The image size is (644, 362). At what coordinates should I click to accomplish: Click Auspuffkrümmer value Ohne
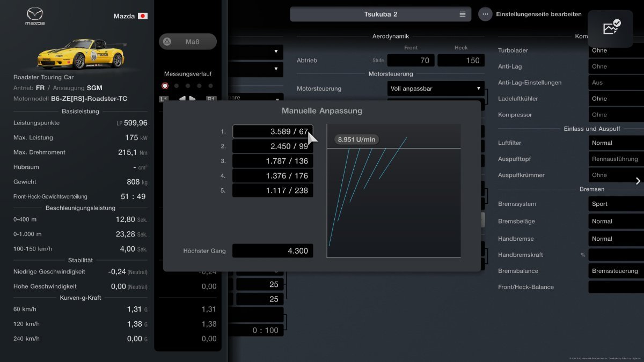coord(616,175)
